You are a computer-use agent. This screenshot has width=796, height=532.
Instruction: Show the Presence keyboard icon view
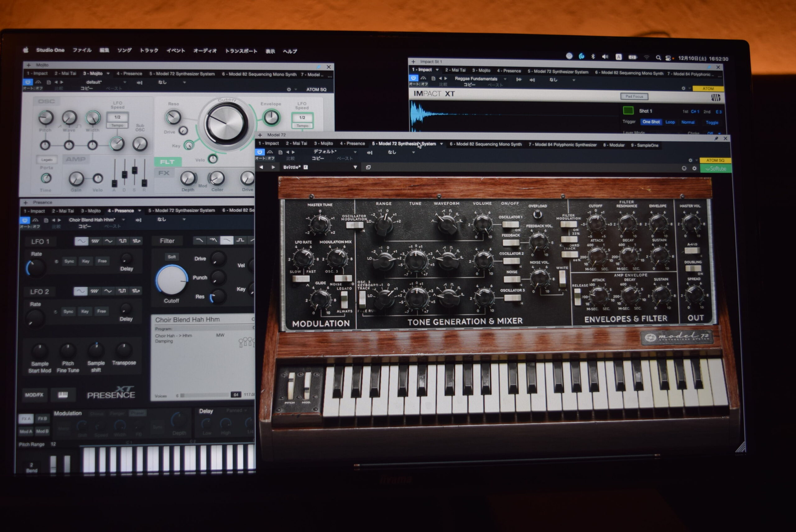click(63, 395)
